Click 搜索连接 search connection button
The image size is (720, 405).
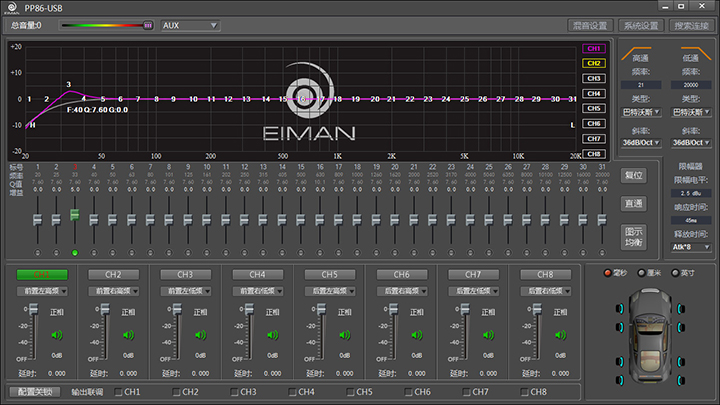(x=692, y=26)
